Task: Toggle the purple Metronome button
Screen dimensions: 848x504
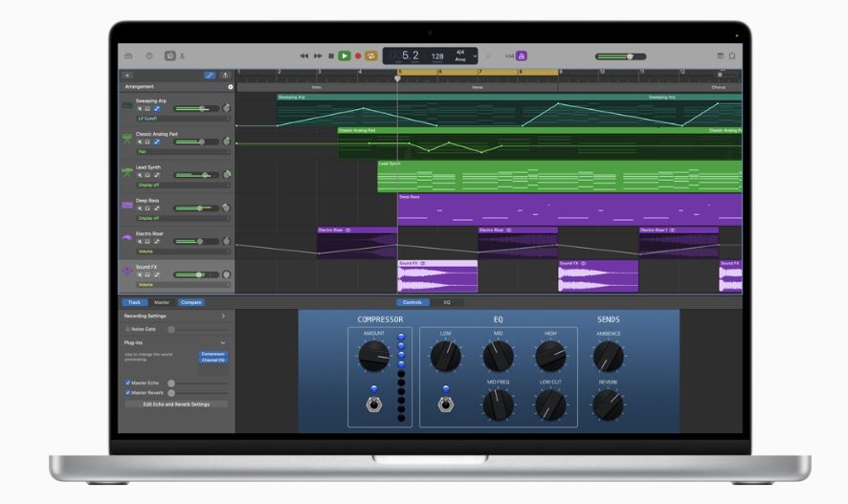Action: coord(522,56)
